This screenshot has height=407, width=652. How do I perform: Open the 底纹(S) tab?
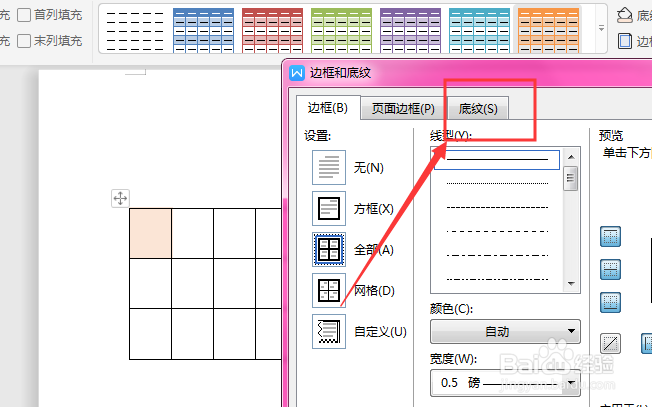click(478, 109)
